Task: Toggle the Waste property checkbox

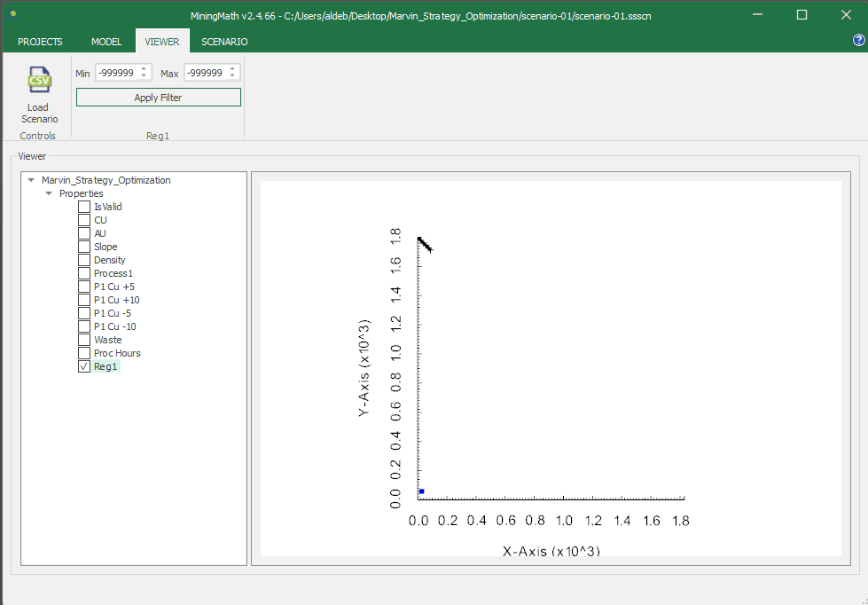Action: click(84, 340)
